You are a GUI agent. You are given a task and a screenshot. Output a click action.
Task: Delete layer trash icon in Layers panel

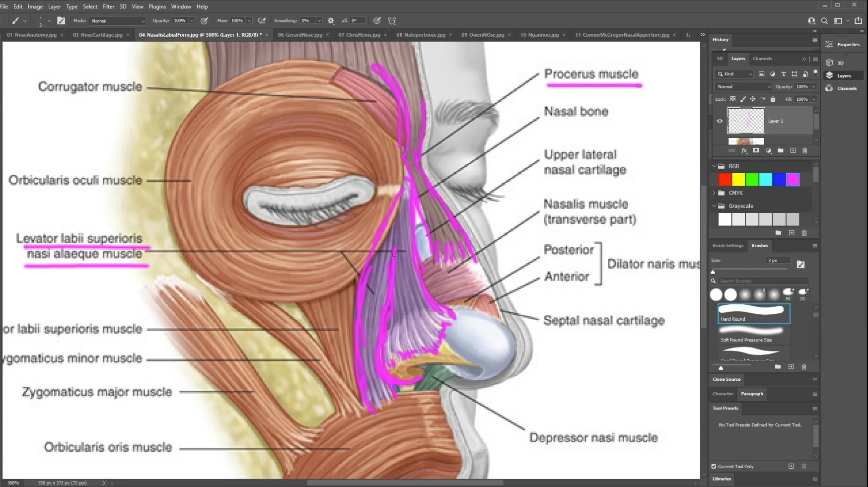click(x=805, y=150)
